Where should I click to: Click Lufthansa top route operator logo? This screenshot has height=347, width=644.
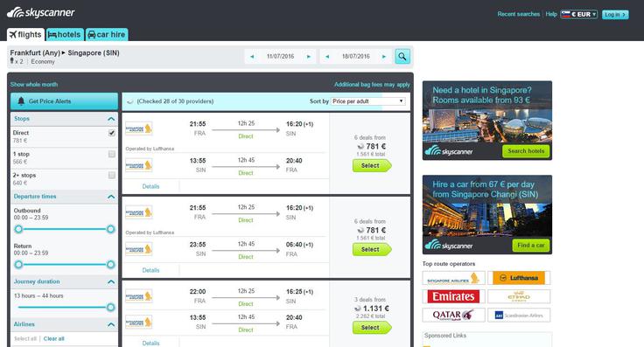tap(519, 278)
